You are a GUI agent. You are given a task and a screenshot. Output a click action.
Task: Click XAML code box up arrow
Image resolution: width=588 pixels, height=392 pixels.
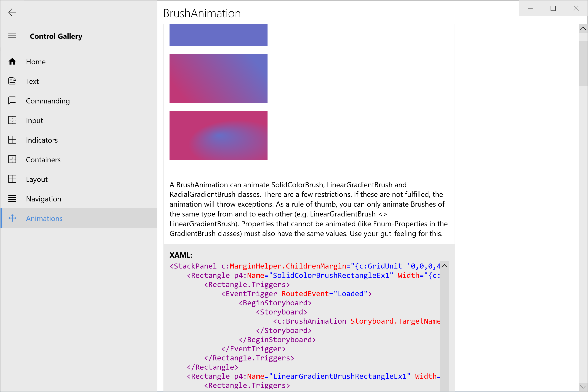pos(444,266)
